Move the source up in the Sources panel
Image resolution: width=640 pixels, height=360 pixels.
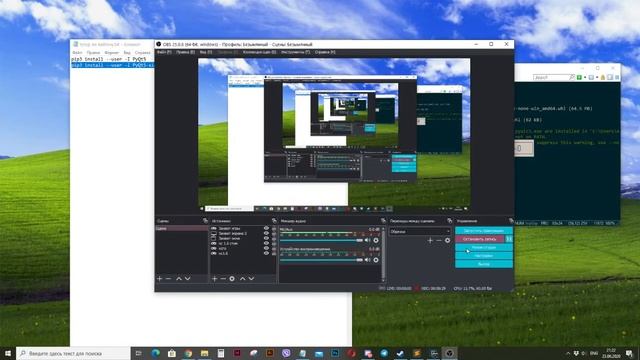click(242, 279)
